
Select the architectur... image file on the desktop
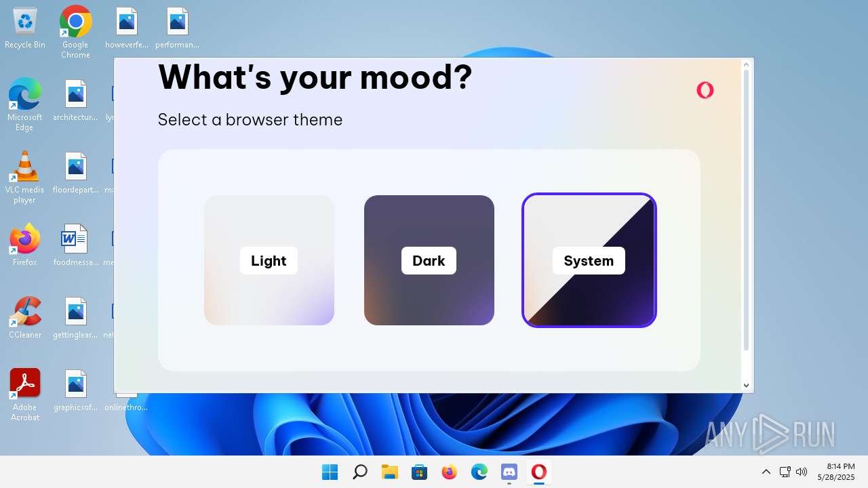click(x=75, y=101)
